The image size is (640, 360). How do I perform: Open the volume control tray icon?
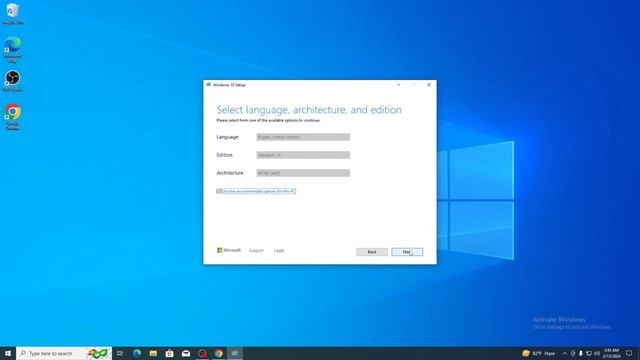click(x=597, y=353)
